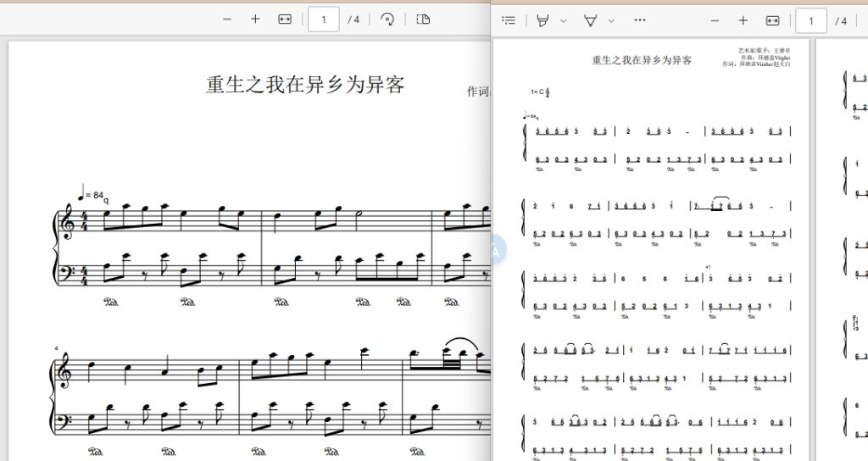Expand highlight tool options dropdown
Image resolution: width=868 pixels, height=461 pixels.
pyautogui.click(x=564, y=21)
